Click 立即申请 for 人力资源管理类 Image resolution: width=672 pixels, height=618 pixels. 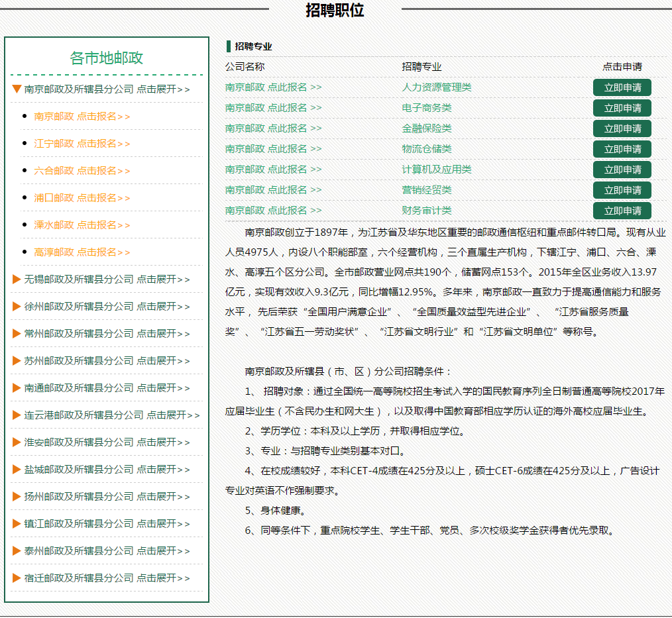(x=622, y=87)
